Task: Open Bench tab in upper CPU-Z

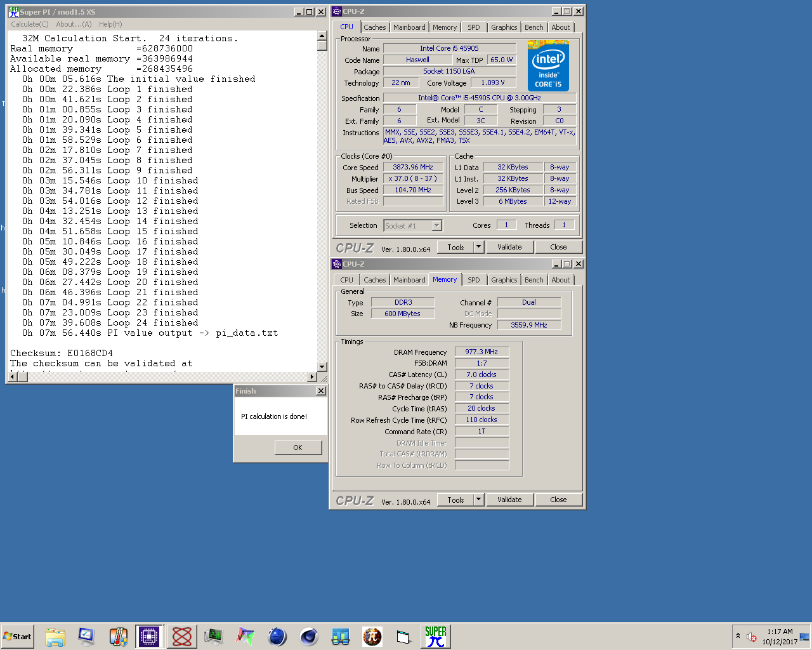Action: click(x=534, y=27)
